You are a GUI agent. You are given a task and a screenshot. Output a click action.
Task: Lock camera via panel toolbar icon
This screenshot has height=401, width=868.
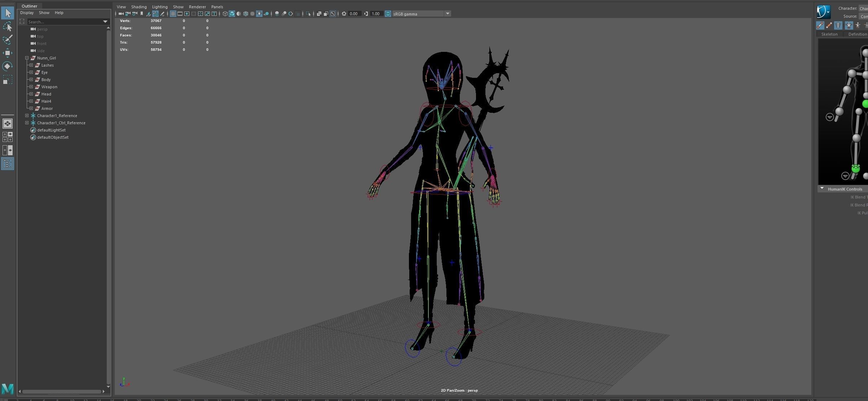pos(128,14)
